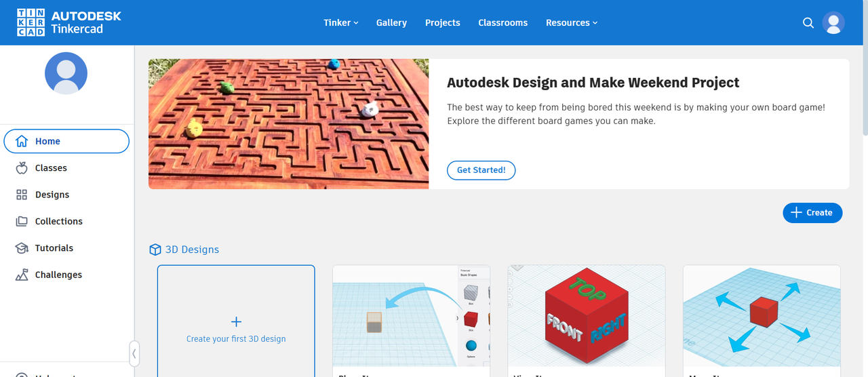The width and height of the screenshot is (868, 377).
Task: Open the Gallery menu item
Action: [391, 22]
